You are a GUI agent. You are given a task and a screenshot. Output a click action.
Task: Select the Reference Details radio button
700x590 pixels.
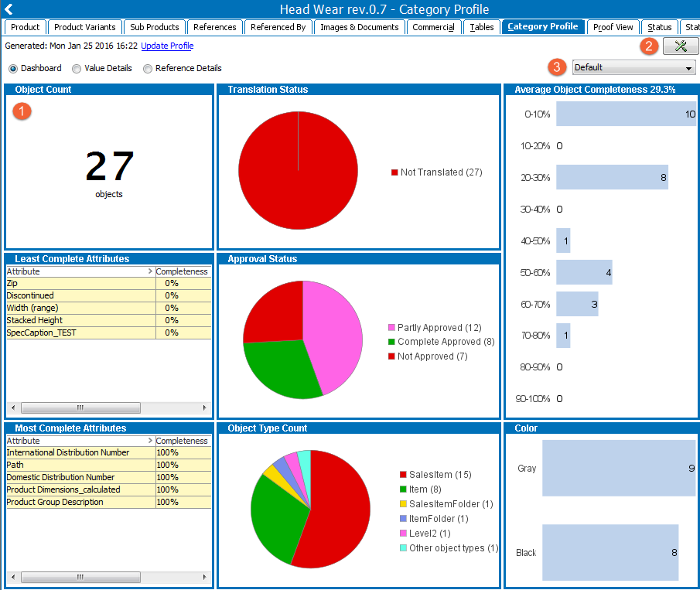pyautogui.click(x=147, y=69)
